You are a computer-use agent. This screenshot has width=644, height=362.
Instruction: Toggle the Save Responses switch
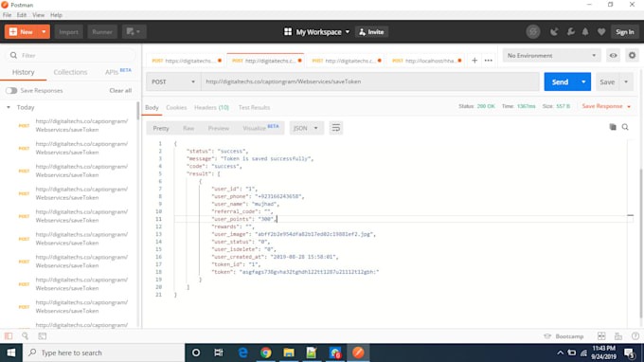11,90
